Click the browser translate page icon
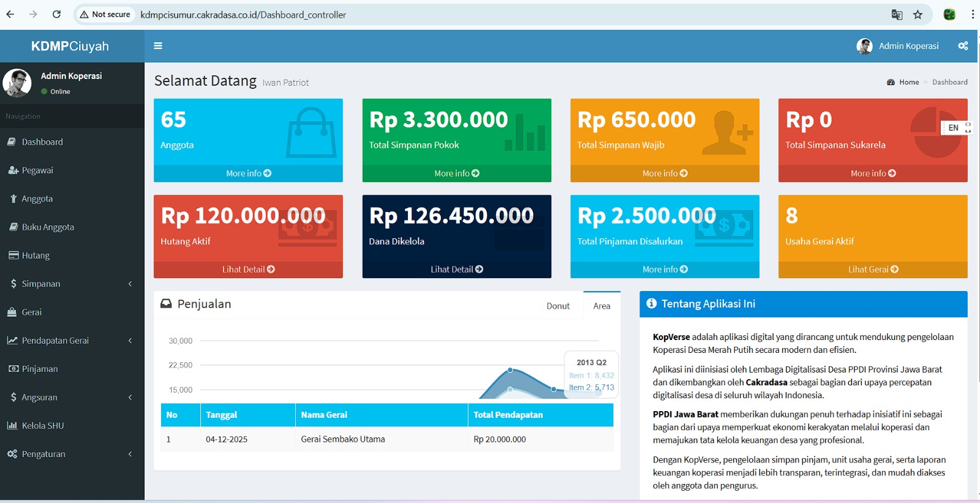The image size is (980, 503). tap(897, 15)
